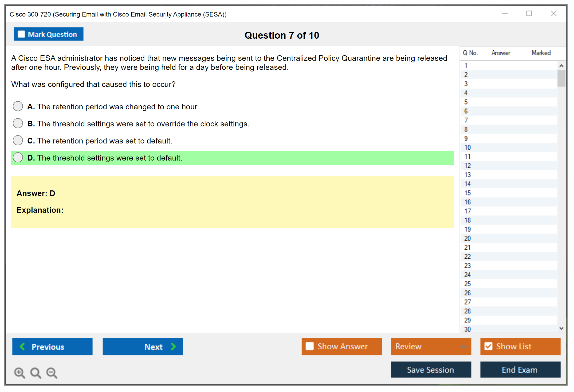574x392 pixels.
Task: Click the green left arrow on Previous
Action: 22,346
